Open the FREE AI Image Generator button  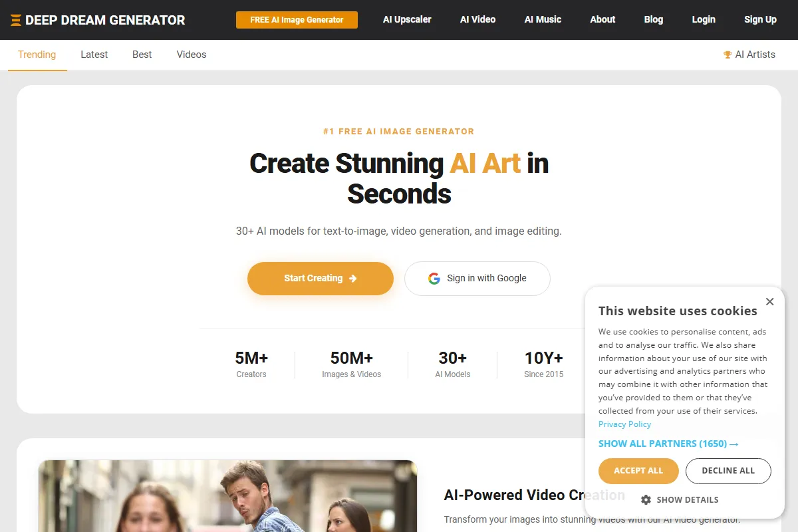point(297,20)
